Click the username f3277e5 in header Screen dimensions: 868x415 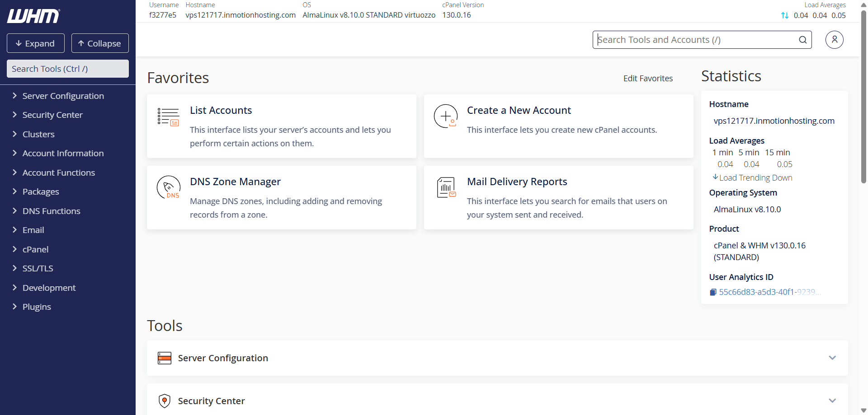click(x=163, y=15)
